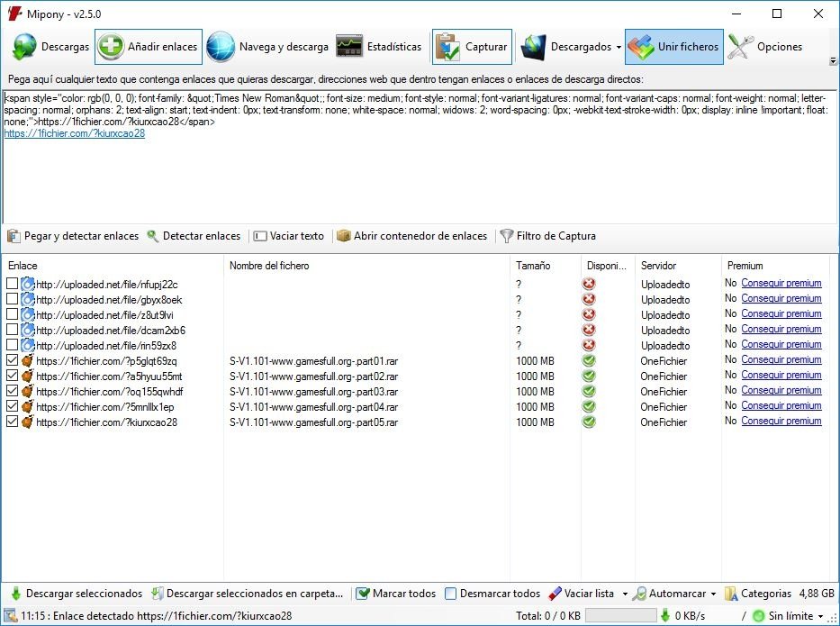
Task: Click OneFichier icon beside ?kiurxcao28 link
Action: pos(27,422)
